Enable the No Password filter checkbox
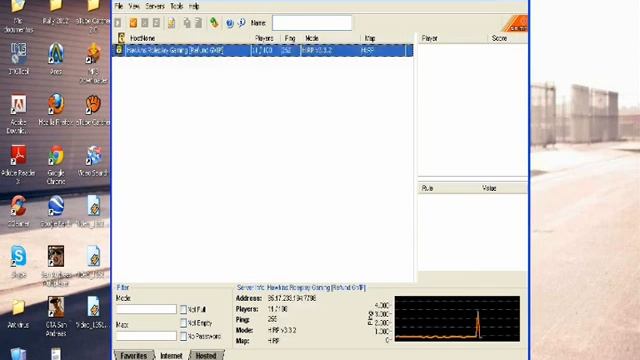The height and width of the screenshot is (360, 640). (x=183, y=336)
